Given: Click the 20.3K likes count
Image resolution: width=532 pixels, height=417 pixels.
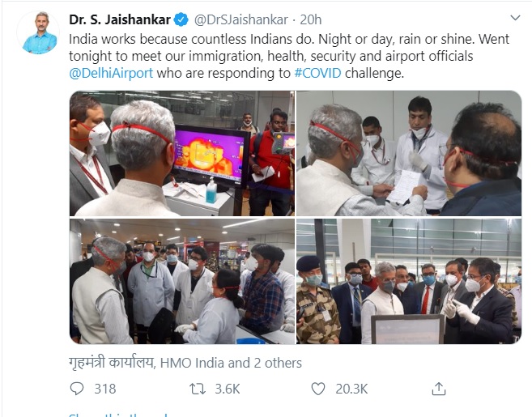Looking at the screenshot, I should coord(351,389).
